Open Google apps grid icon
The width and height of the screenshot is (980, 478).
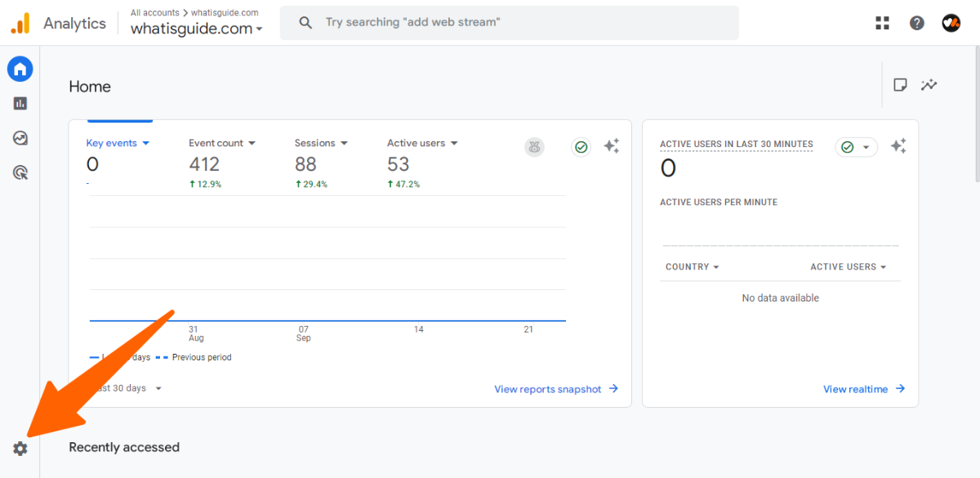[882, 23]
